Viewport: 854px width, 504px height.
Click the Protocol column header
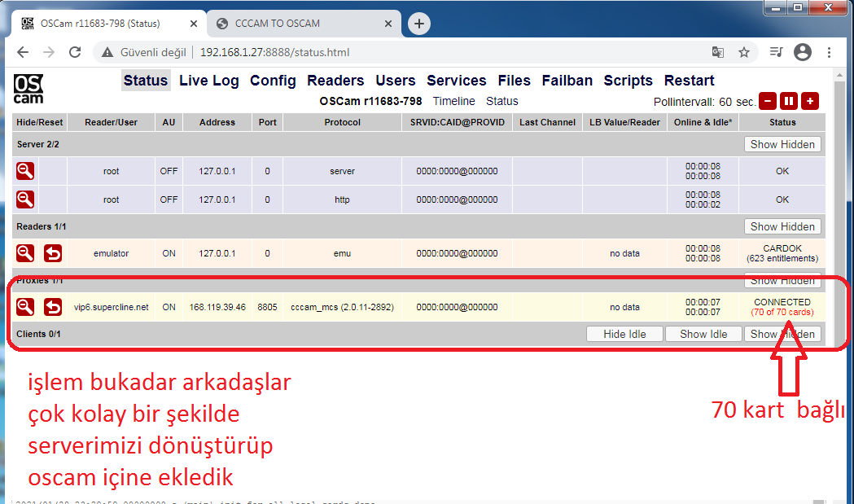[342, 123]
